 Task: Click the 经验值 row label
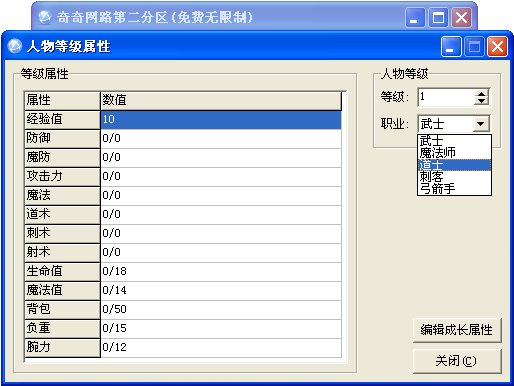coord(62,119)
